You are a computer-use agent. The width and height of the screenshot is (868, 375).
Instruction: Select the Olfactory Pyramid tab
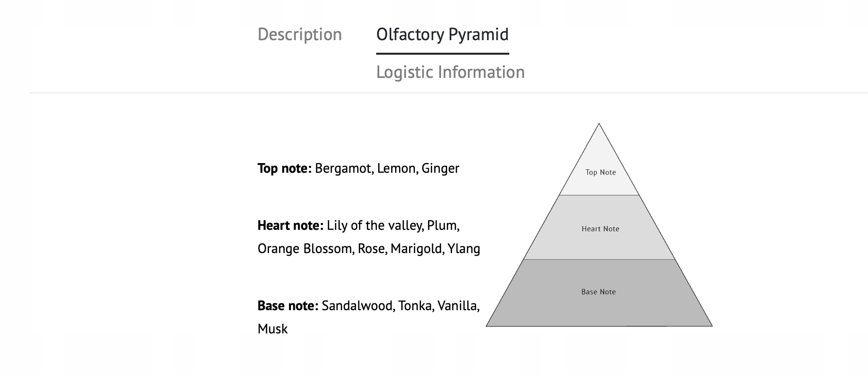[442, 34]
